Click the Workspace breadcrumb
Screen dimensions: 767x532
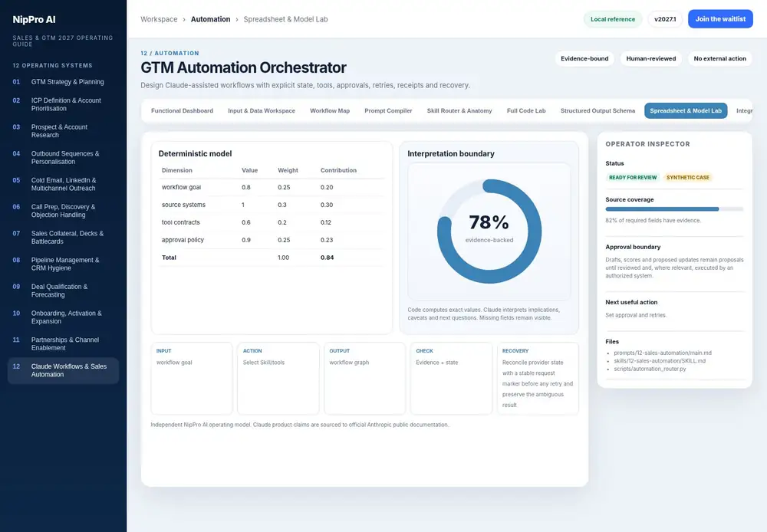(159, 19)
